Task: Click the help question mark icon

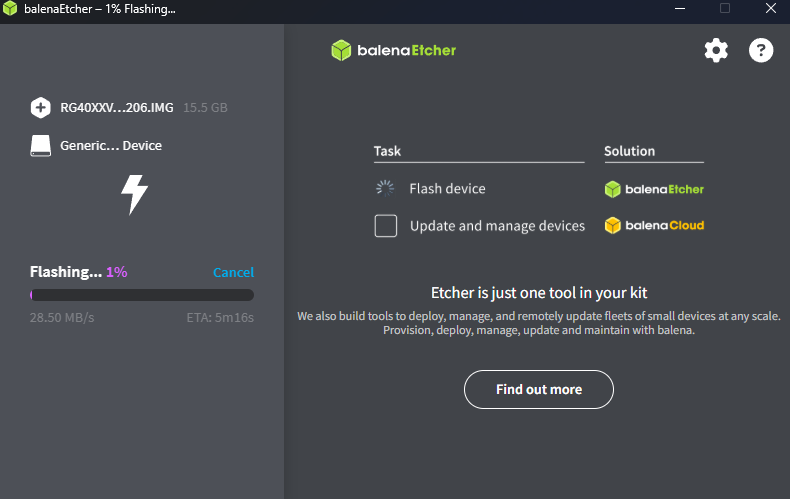Action: coord(761,50)
